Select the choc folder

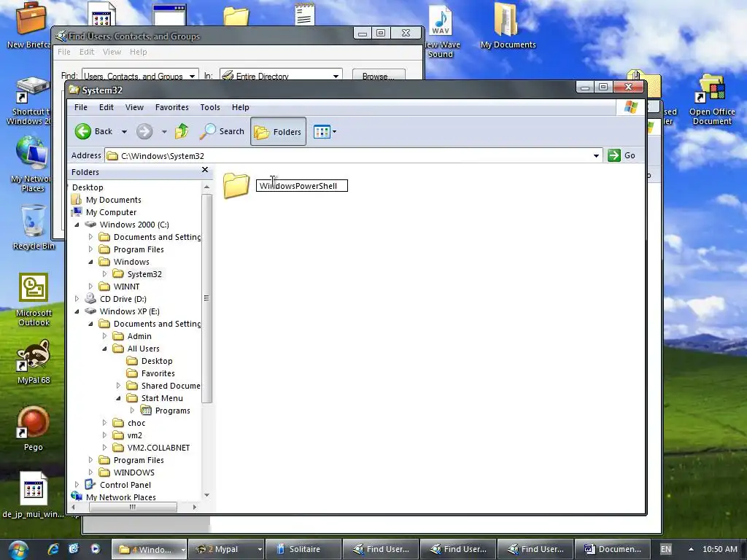click(136, 423)
